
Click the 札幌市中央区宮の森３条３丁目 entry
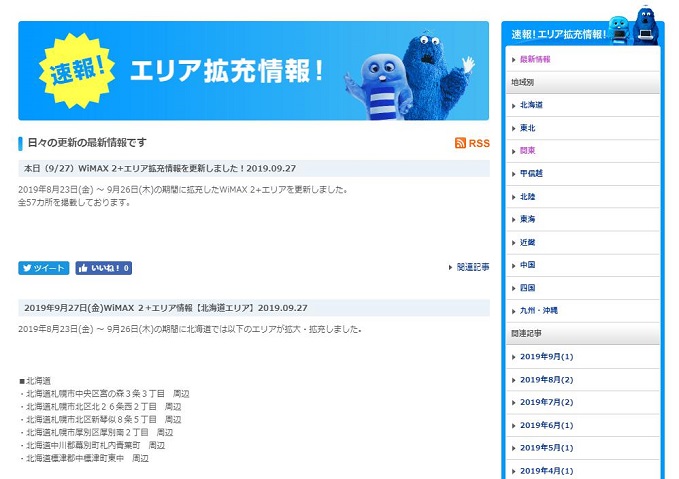click(x=107, y=394)
